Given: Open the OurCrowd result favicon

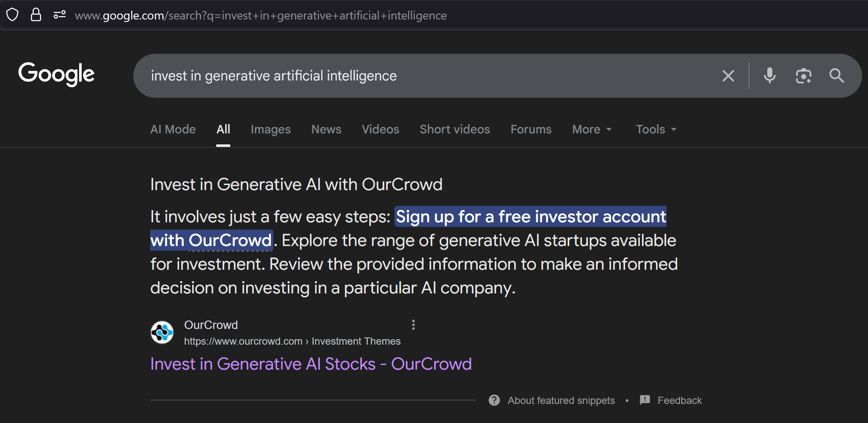Looking at the screenshot, I should [162, 332].
